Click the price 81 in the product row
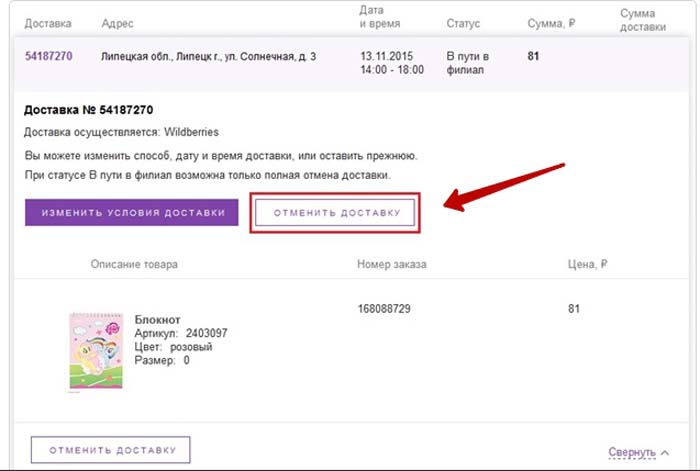This screenshot has width=700, height=471. pyautogui.click(x=574, y=308)
